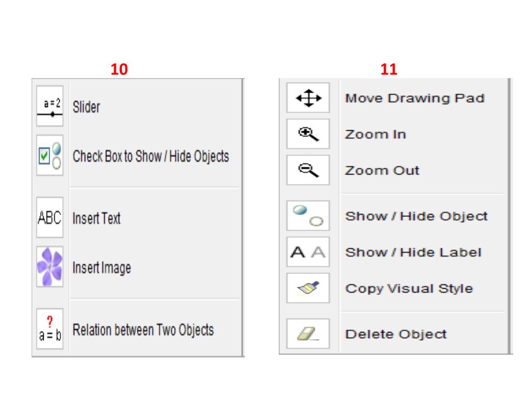Toggle the Show / Hide Label icon
Viewport: 532px width, 399px height.
tap(308, 252)
